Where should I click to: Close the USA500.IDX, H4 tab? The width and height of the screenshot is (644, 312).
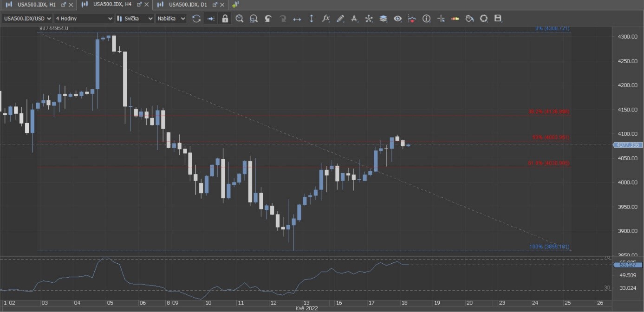[x=146, y=4]
